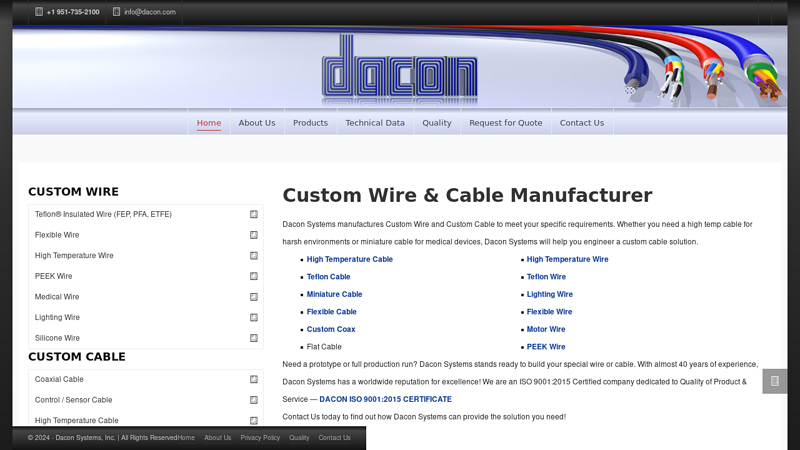Open PEEK Wire in sidebar list
The image size is (800, 450).
coord(54,276)
